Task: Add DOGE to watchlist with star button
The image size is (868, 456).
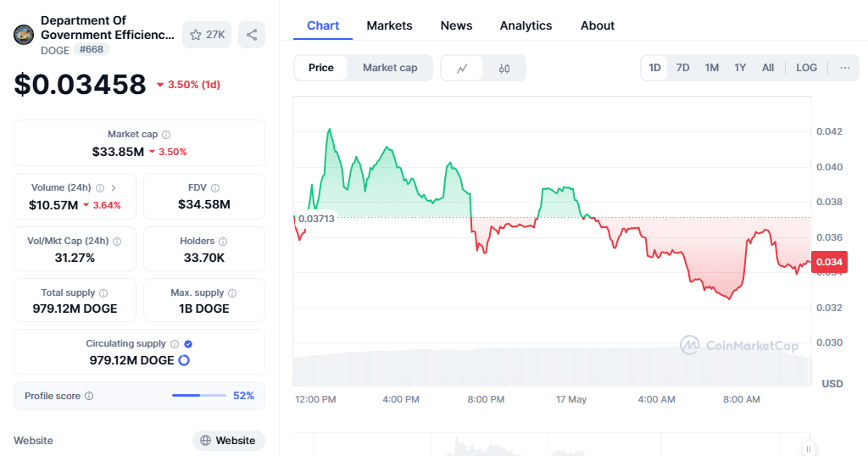Action: 207,35
